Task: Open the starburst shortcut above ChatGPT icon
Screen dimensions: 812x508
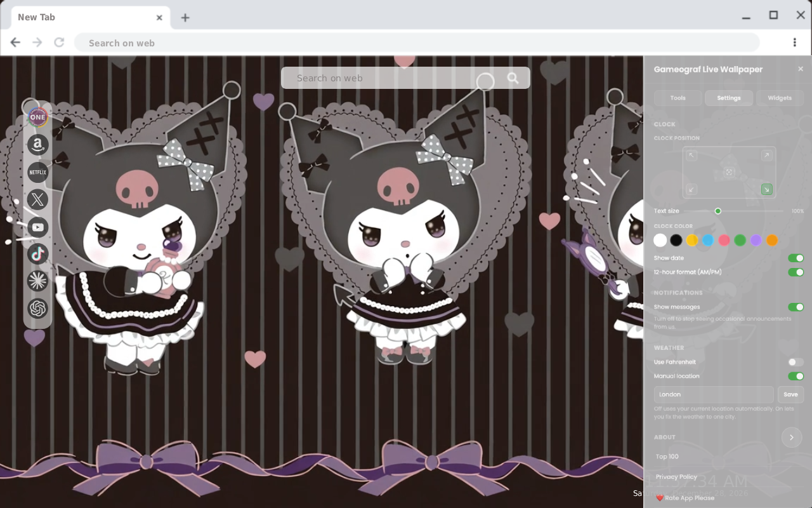Action: tap(38, 281)
